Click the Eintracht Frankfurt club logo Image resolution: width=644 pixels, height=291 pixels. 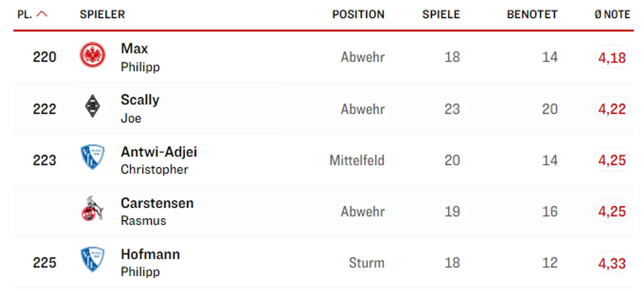(x=93, y=55)
